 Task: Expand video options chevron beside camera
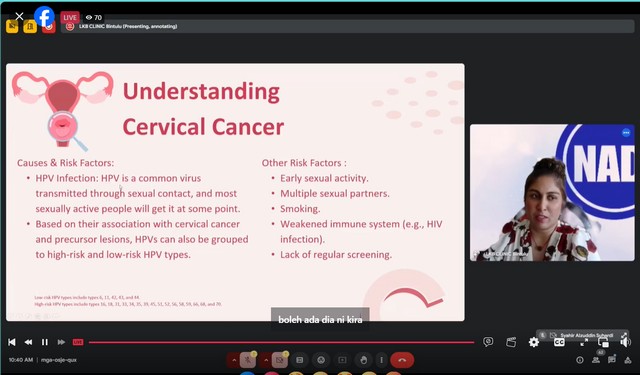266,360
